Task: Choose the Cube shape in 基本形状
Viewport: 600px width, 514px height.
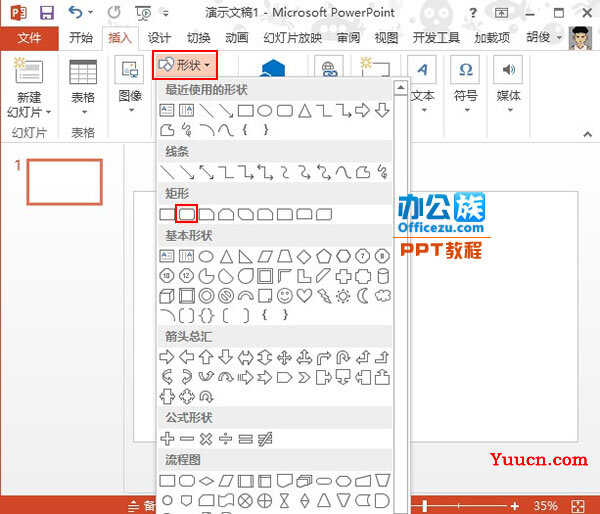Action: (x=167, y=296)
